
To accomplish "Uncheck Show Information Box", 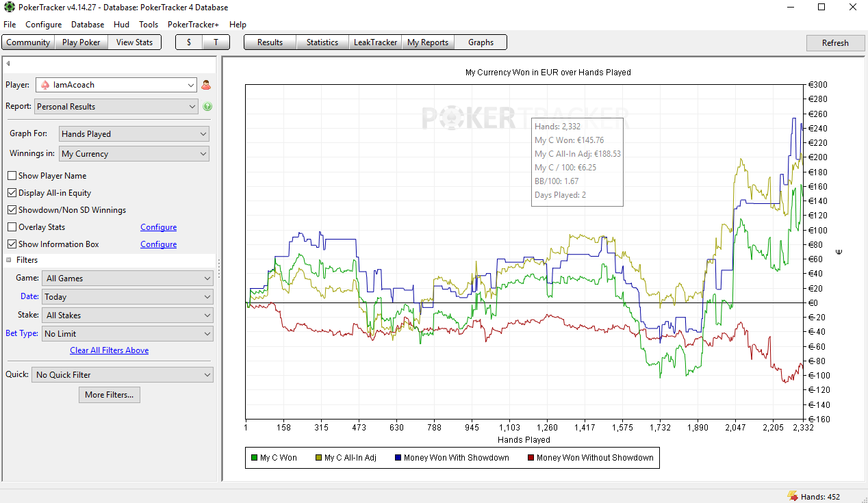I will coord(12,244).
